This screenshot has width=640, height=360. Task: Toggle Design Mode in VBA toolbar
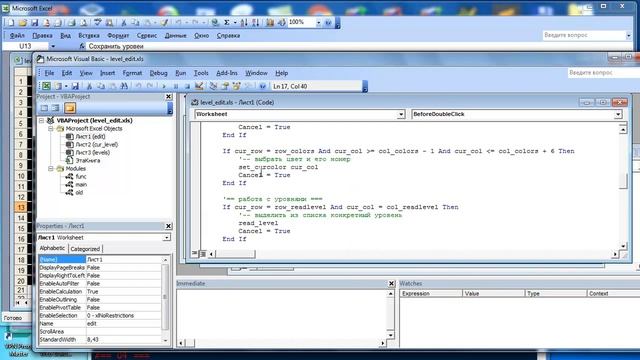(199, 86)
